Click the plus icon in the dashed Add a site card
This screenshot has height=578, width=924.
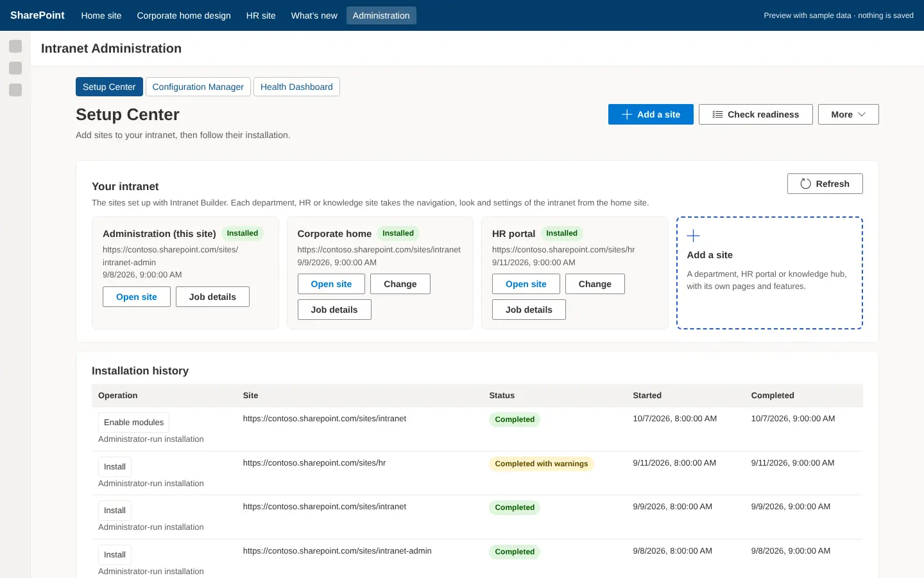[693, 236]
